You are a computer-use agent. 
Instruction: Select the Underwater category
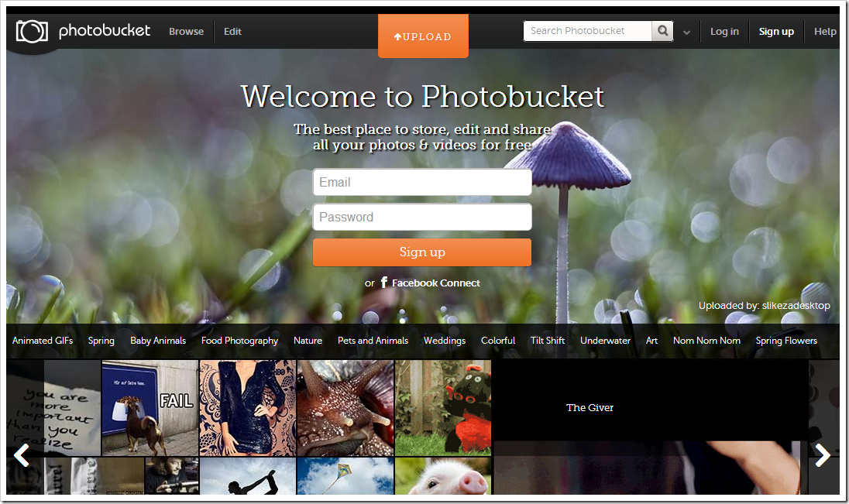tap(605, 341)
